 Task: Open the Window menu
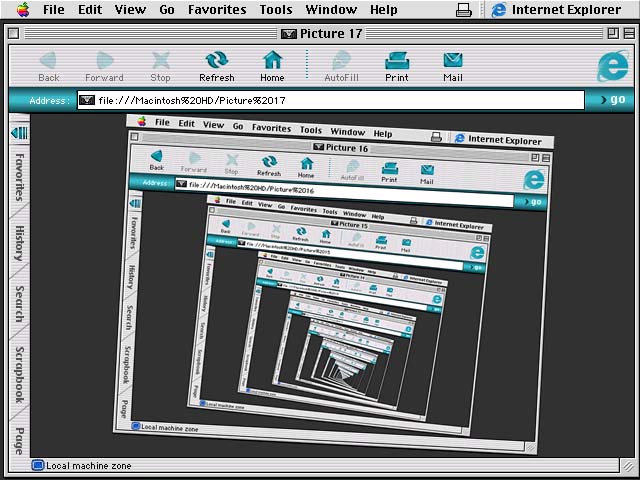pyautogui.click(x=331, y=9)
